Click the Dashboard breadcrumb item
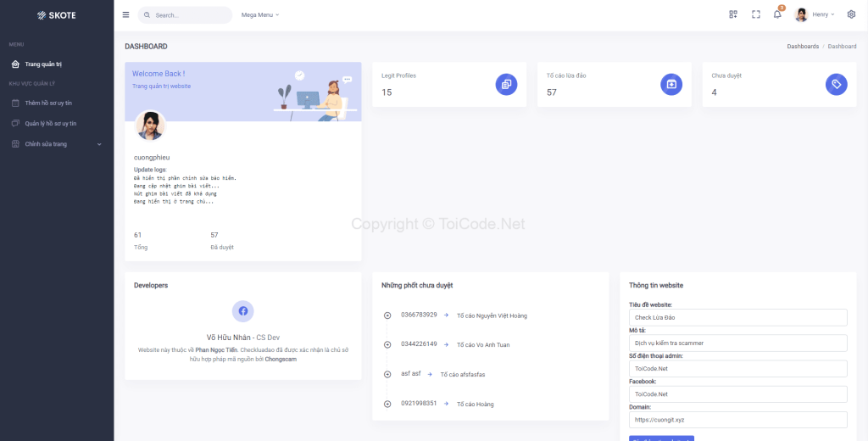This screenshot has width=868, height=441. pyautogui.click(x=842, y=47)
